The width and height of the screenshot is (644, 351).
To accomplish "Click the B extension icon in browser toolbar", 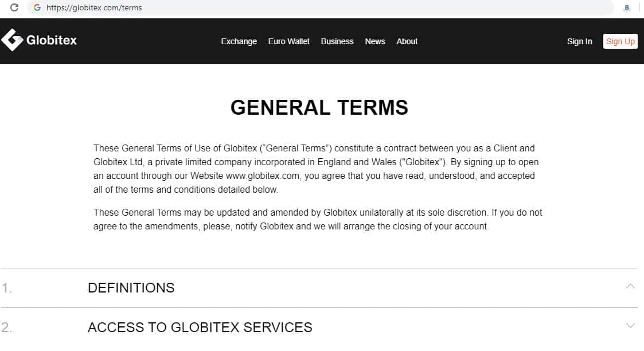I will (627, 7).
